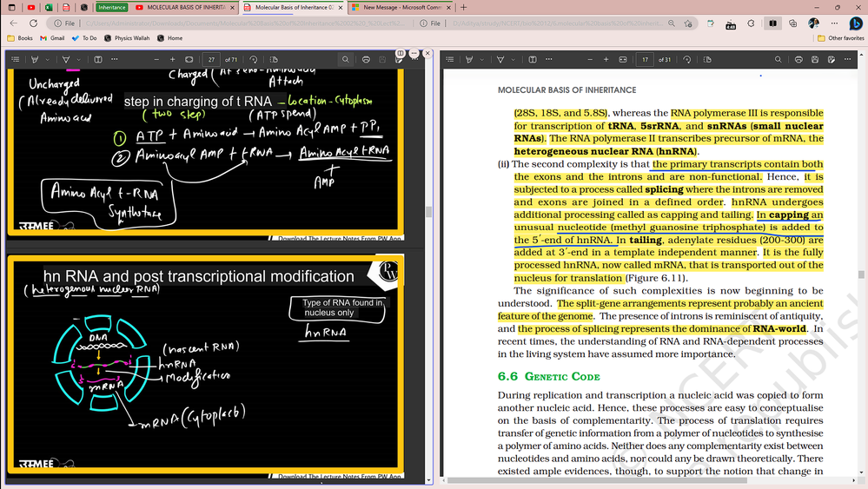Zoom out the left PDF
The image size is (868, 489).
156,59
